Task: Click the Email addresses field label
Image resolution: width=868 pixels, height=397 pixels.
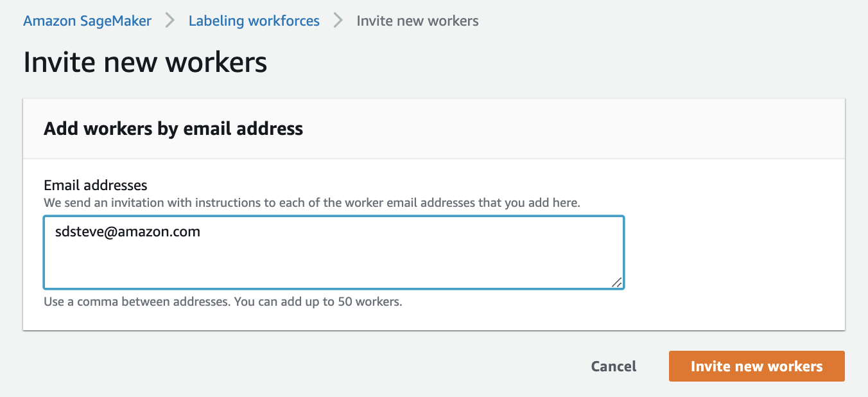Action: [96, 185]
